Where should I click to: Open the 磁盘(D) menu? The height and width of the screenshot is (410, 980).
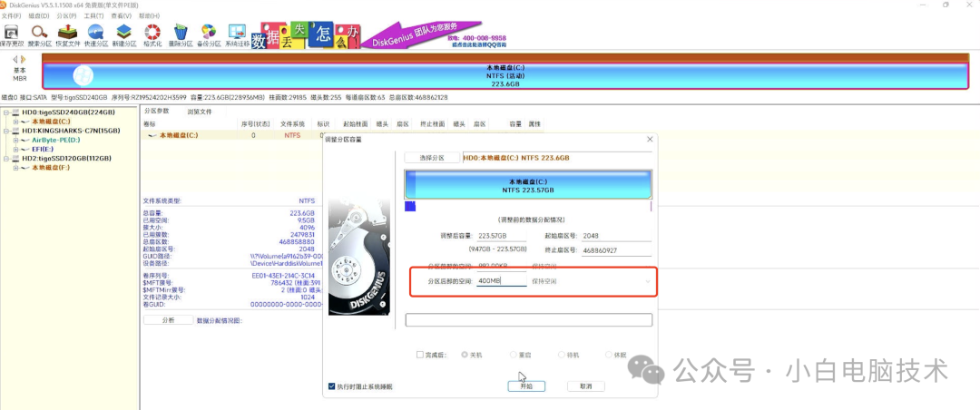point(39,15)
